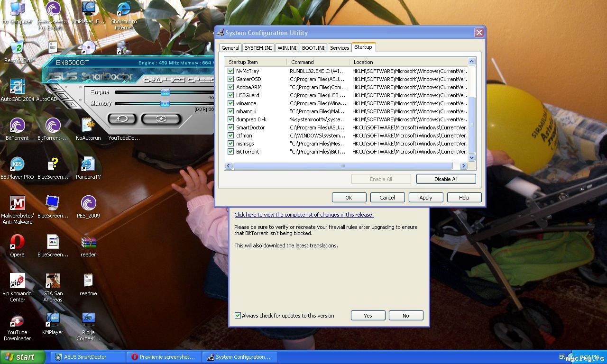Click the startup list scroll right arrow
This screenshot has height=364, width=607.
pos(463,166)
